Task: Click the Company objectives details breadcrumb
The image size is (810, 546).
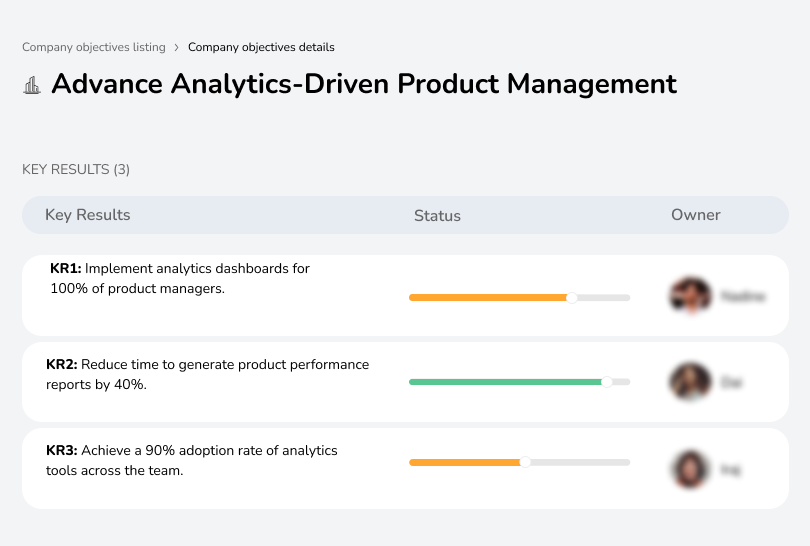Action: coord(261,47)
